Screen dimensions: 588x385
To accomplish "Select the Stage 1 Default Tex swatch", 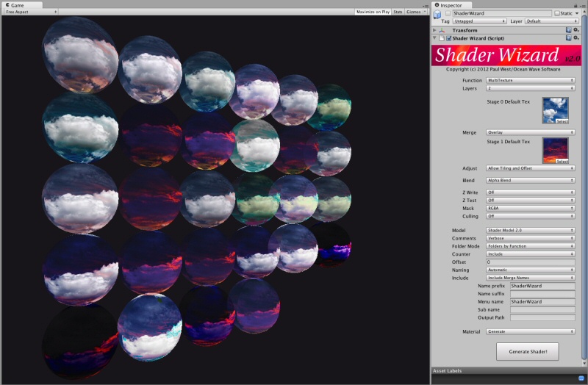I will coord(556,151).
